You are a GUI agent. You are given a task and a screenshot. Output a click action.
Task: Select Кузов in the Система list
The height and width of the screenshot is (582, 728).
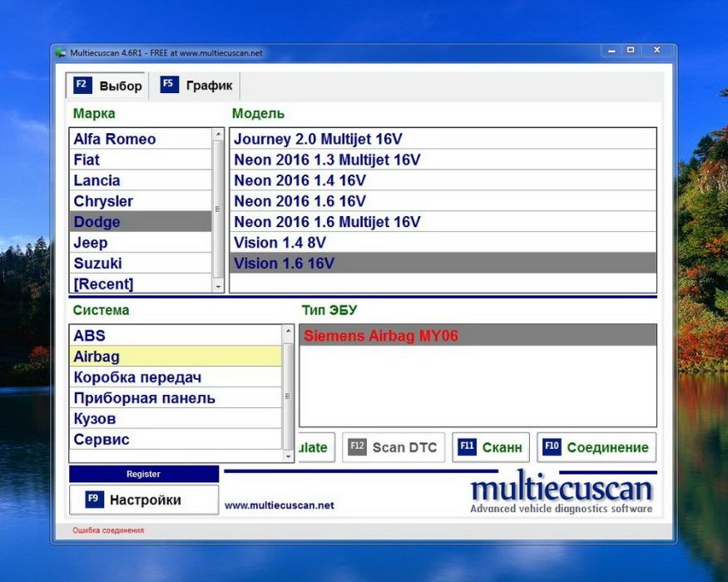[x=176, y=419]
